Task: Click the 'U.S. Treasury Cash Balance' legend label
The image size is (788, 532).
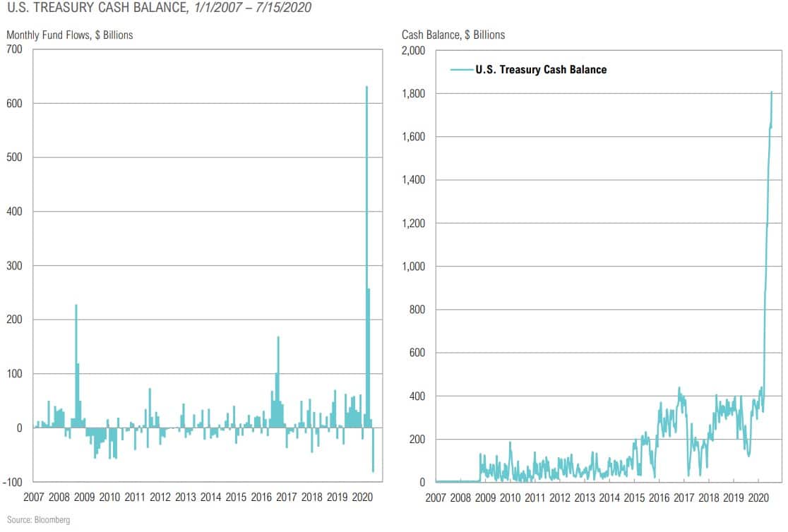Action: pos(542,70)
